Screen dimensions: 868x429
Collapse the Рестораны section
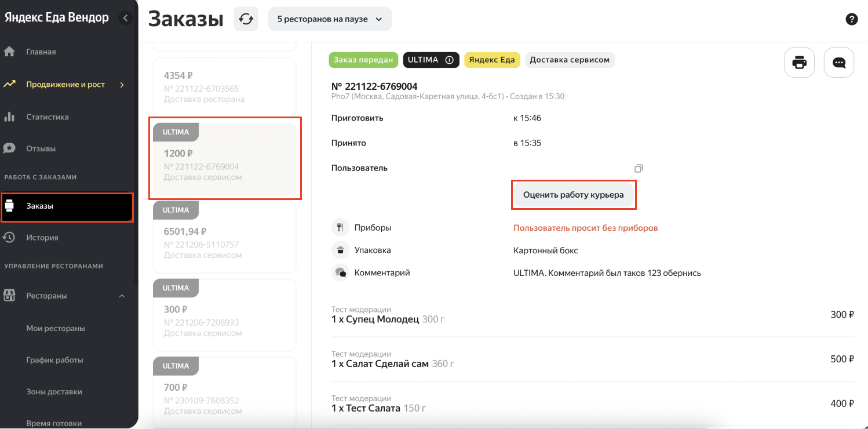point(122,296)
